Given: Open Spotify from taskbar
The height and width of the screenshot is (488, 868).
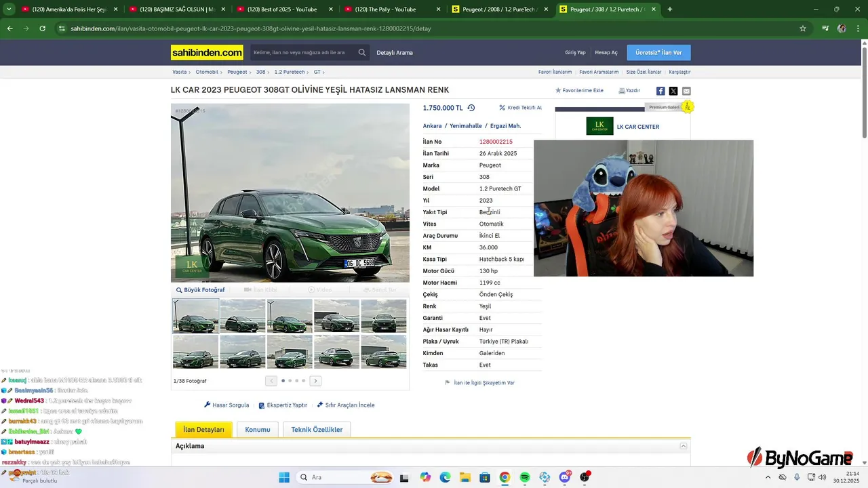Looking at the screenshot, I should tap(524, 477).
